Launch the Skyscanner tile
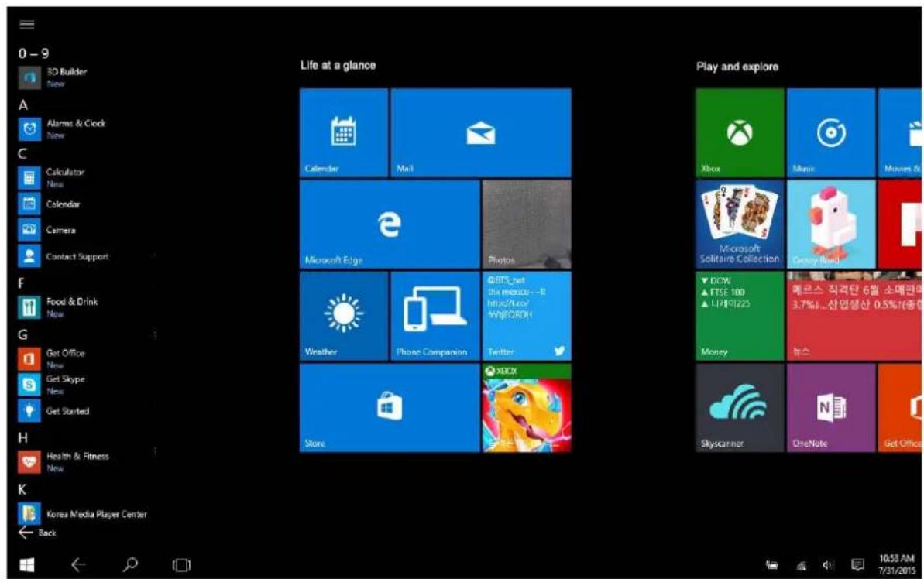Screen dimensions: 924x579 (x=740, y=408)
